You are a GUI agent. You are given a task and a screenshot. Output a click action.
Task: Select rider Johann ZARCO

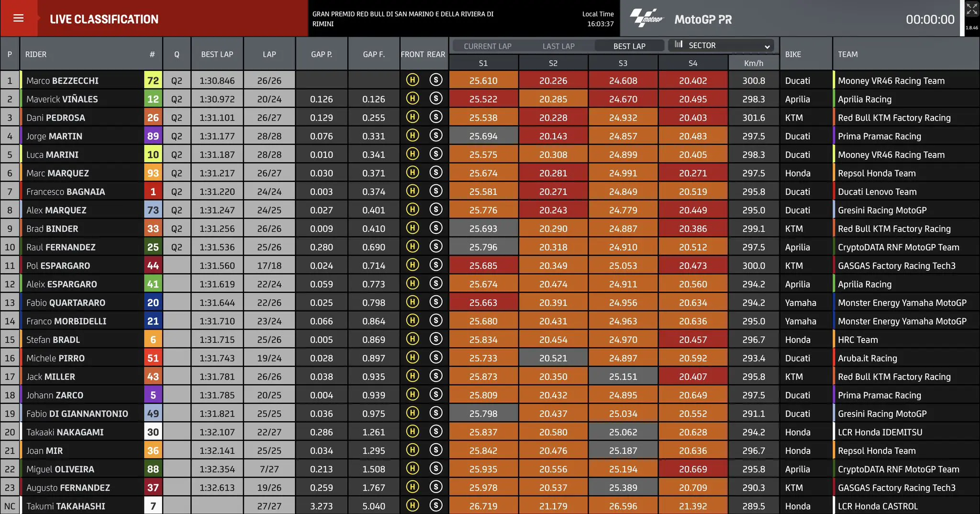coord(55,395)
